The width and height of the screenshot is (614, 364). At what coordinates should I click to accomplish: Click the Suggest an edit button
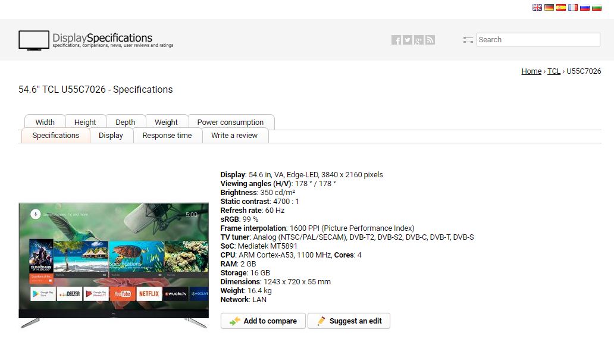pyautogui.click(x=349, y=321)
